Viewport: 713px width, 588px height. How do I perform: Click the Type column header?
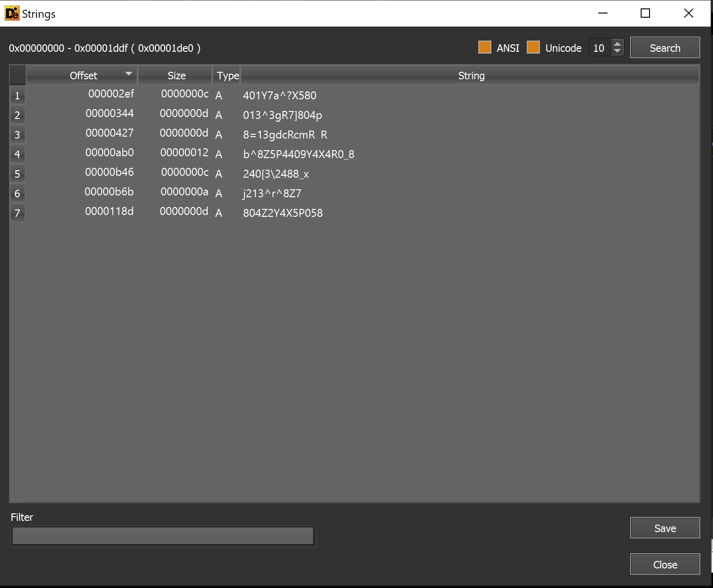click(x=227, y=75)
